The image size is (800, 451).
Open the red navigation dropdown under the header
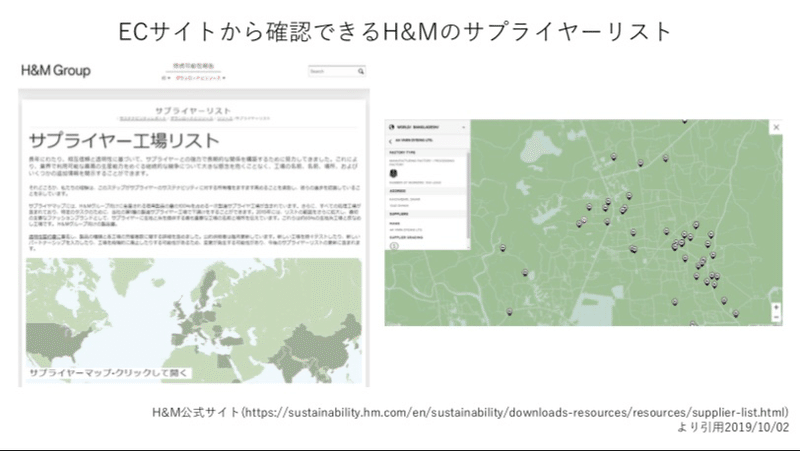pos(200,78)
